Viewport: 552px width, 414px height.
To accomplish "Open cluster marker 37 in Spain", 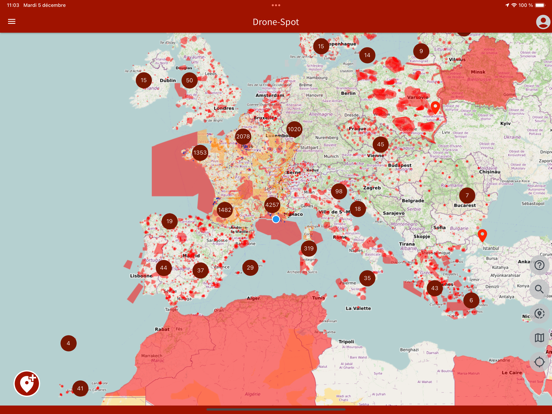I will pyautogui.click(x=200, y=270).
